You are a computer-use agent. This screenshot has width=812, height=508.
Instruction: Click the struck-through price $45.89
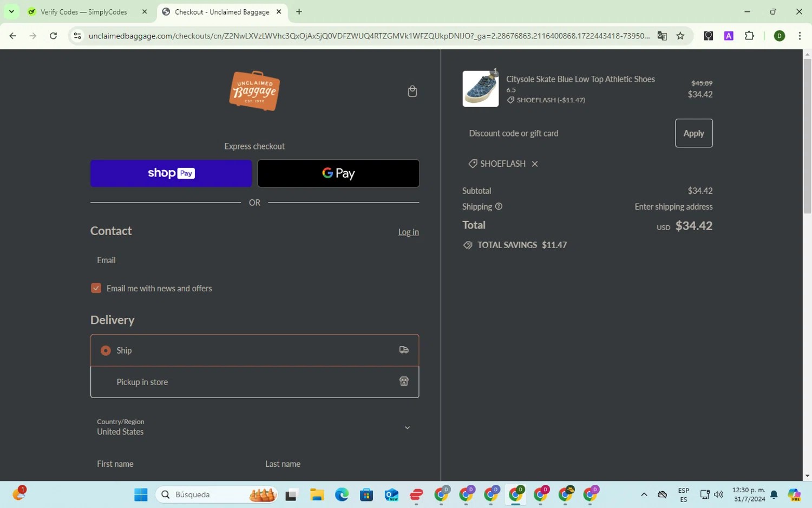pyautogui.click(x=702, y=83)
